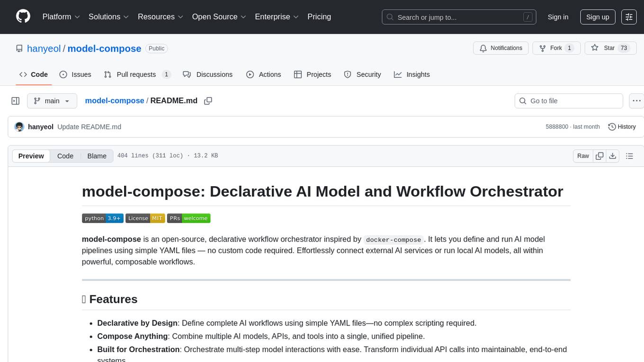Click the pull requests counter 1

coord(166,74)
